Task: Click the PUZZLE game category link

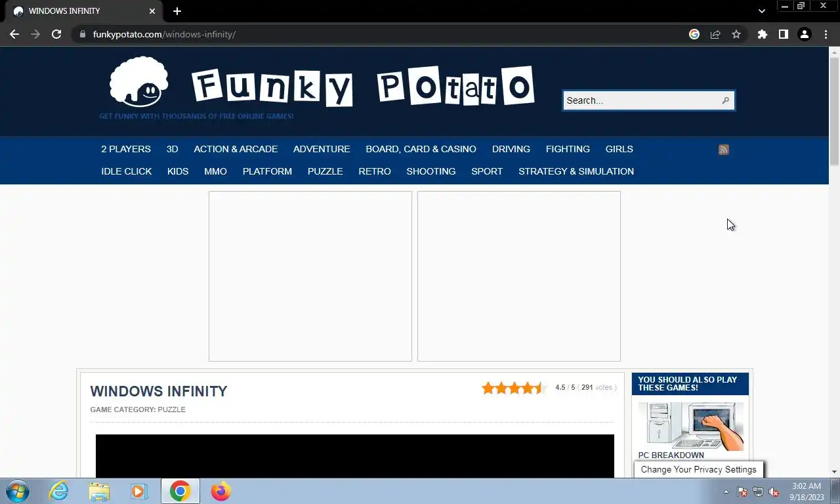Action: (x=171, y=409)
